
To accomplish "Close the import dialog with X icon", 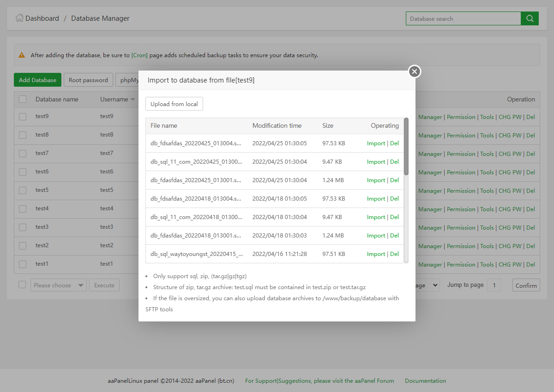I will coord(415,71).
